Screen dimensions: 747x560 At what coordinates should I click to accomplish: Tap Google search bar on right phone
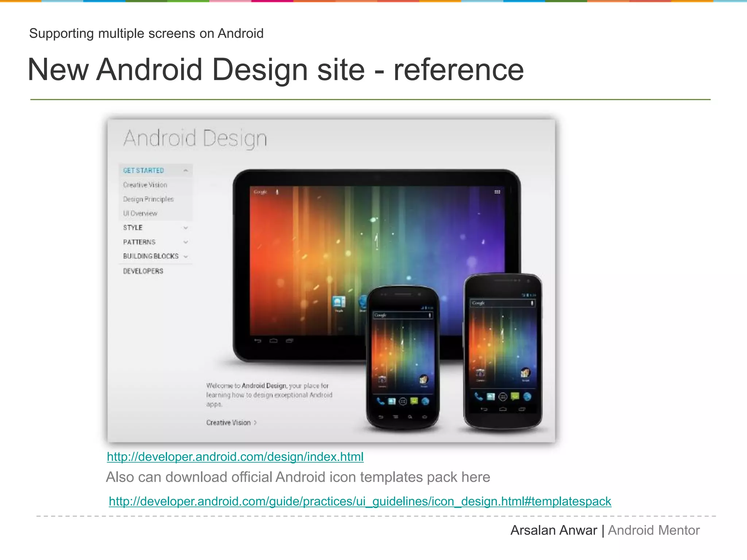point(503,303)
